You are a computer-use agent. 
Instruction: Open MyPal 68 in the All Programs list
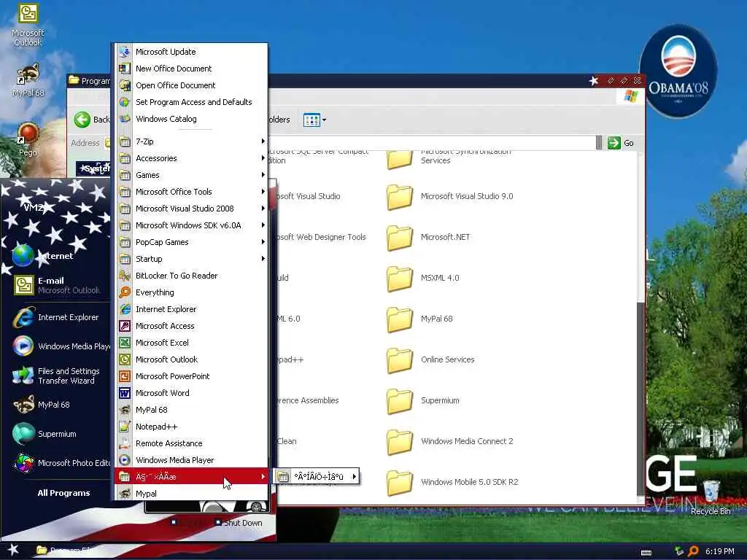(190, 410)
